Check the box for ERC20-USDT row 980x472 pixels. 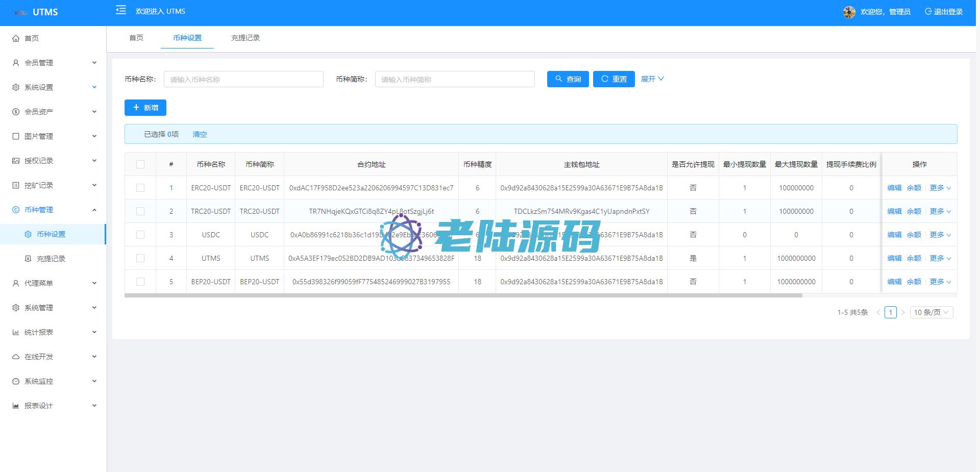[x=140, y=188]
